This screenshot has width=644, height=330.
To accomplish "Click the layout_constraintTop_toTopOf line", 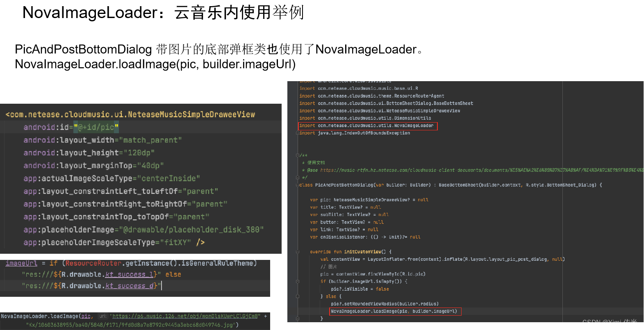I will pyautogui.click(x=116, y=217).
